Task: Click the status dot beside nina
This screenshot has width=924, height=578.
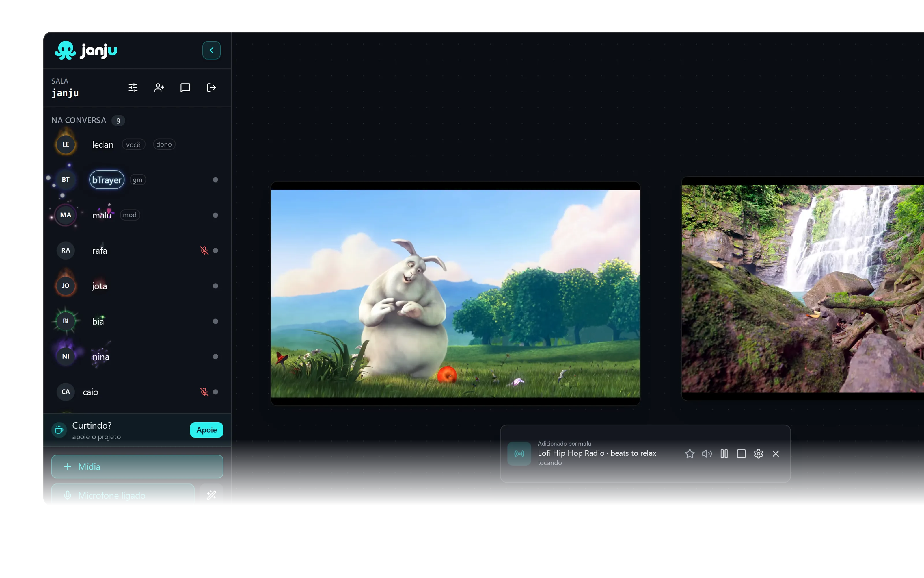Action: tap(215, 357)
